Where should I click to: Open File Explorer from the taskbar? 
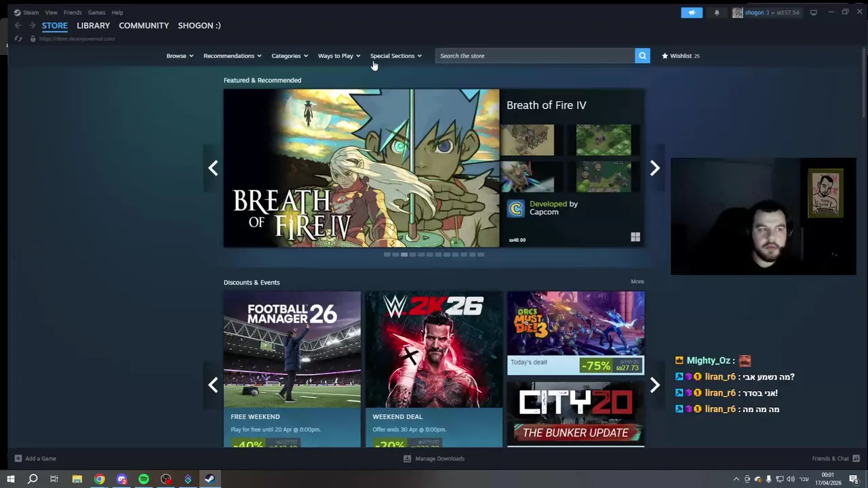(x=77, y=479)
